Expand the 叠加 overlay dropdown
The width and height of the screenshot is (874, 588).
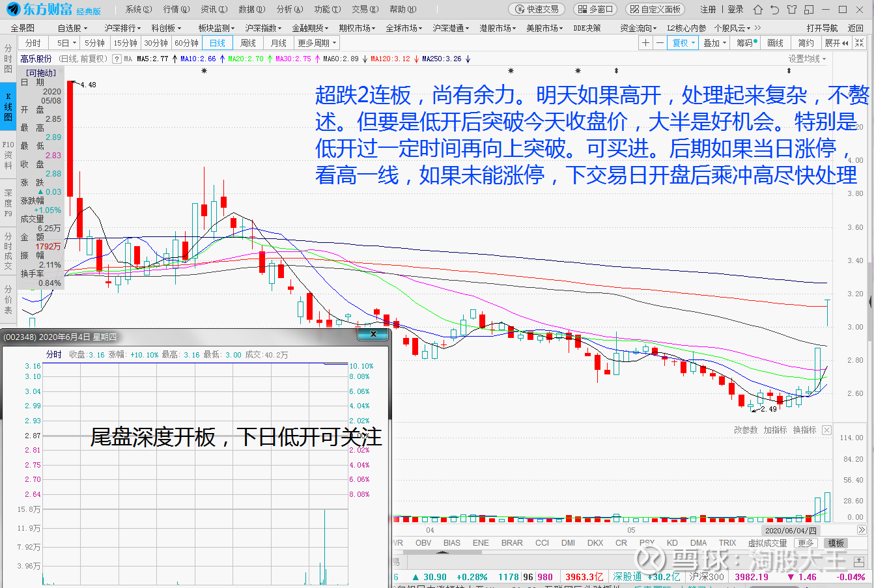[x=714, y=43]
